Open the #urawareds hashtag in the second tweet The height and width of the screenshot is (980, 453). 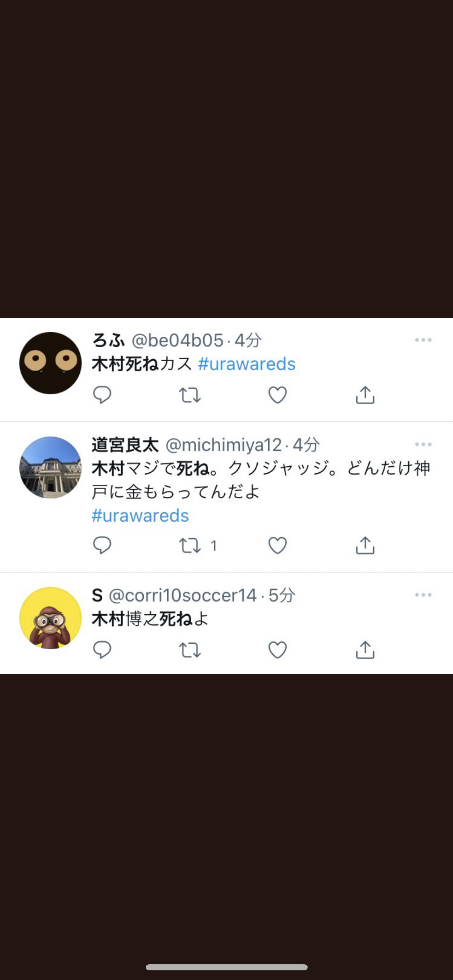(x=140, y=515)
